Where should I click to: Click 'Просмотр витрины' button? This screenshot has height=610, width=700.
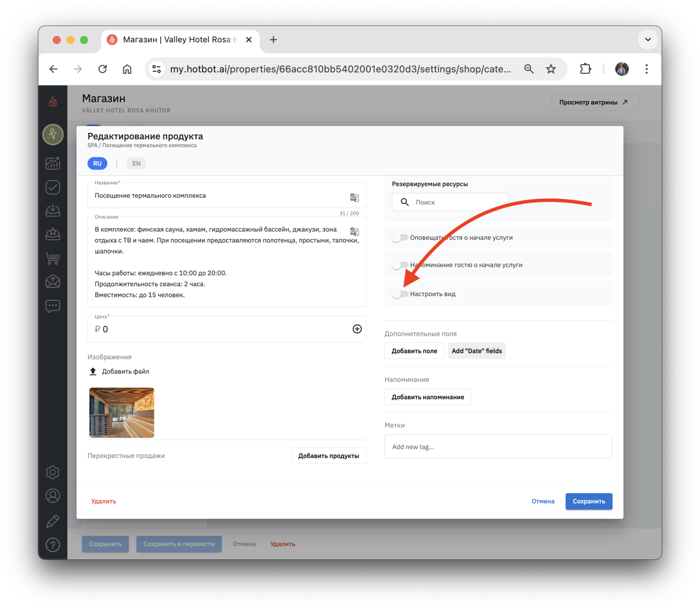pyautogui.click(x=595, y=102)
